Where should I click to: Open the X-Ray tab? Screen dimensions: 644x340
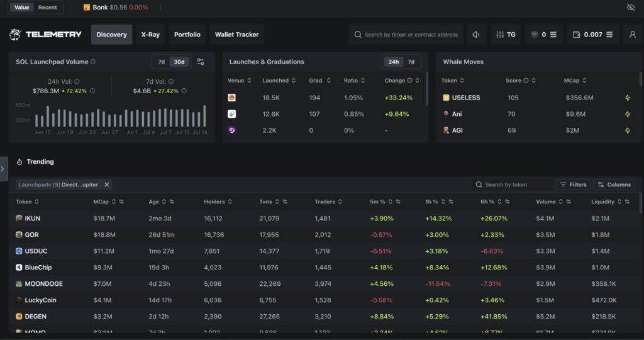point(150,35)
